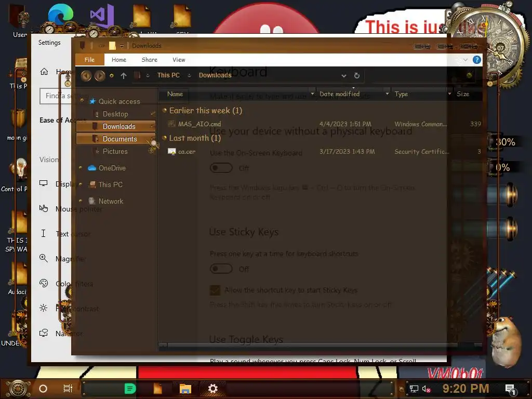Screen dimensions: 532x399
Task: Click the Color filters palette icon
Action: [44, 283]
